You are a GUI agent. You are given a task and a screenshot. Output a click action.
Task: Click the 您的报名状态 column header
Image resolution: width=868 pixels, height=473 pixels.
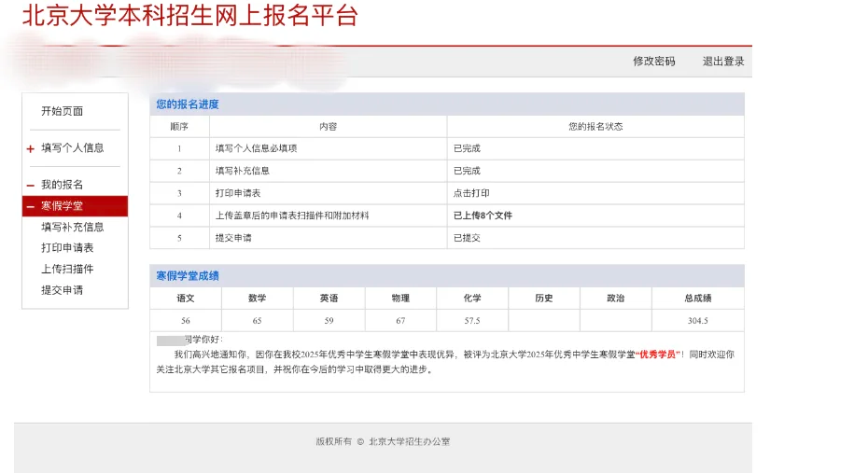coord(595,127)
